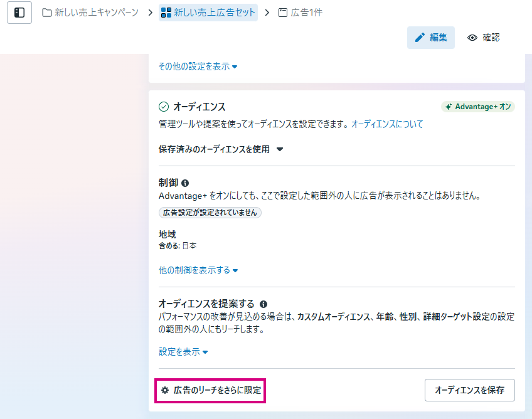The image size is (532, 419).
Task: Click the ad icon beside 広告1件
Action: (x=283, y=13)
